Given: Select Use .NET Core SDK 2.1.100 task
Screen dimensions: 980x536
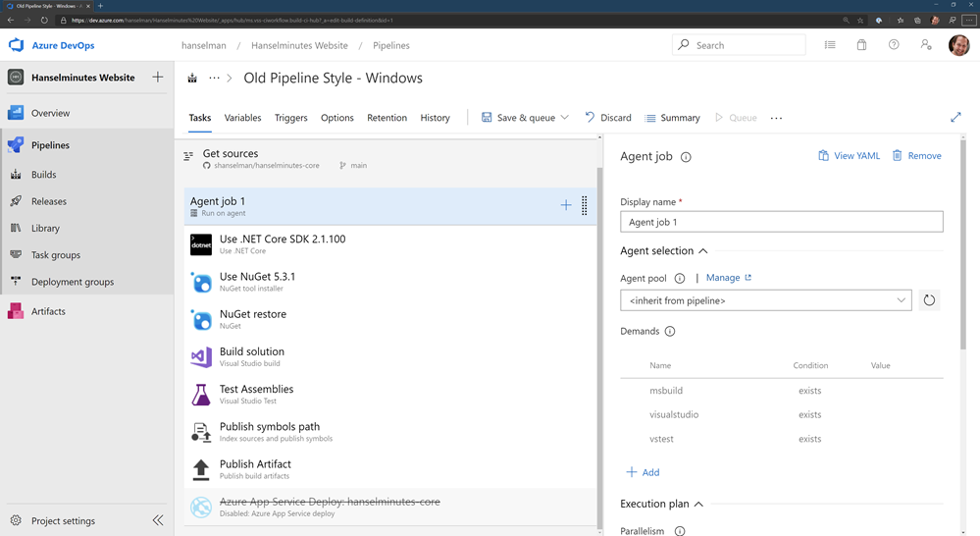Looking at the screenshot, I should (x=390, y=243).
